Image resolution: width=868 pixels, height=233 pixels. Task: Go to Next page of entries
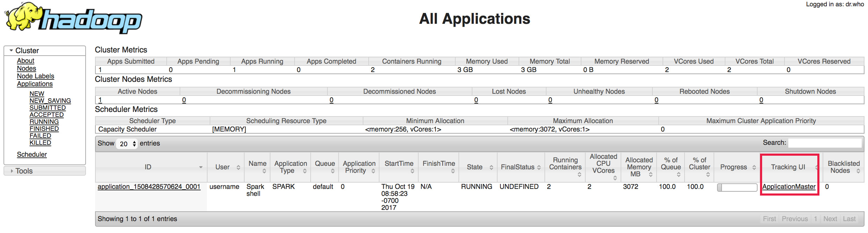[x=830, y=219]
